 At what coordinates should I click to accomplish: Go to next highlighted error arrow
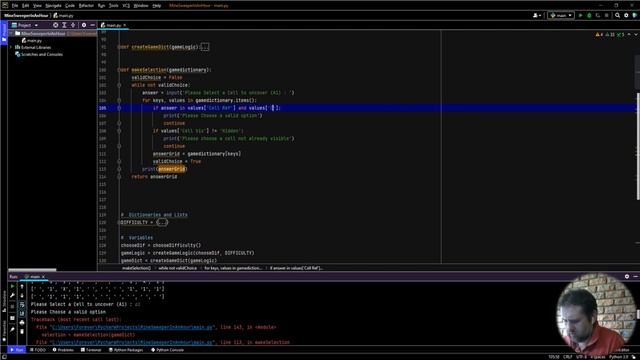coord(636,35)
